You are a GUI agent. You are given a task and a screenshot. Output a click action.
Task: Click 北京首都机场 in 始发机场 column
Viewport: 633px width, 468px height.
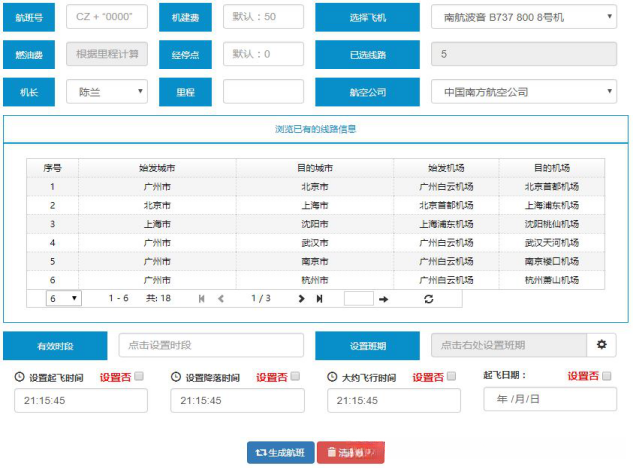446,206
